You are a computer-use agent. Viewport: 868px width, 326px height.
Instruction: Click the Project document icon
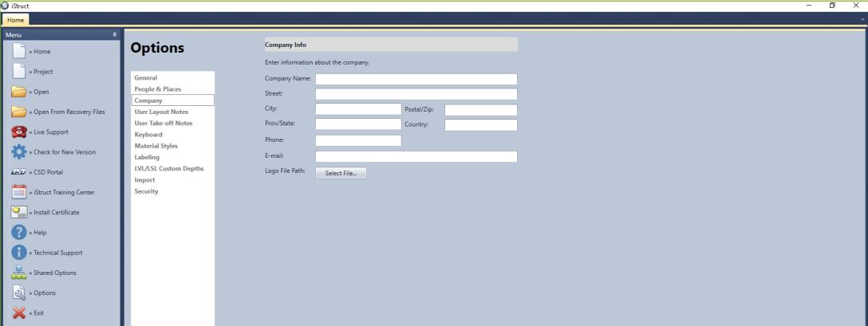(x=19, y=72)
